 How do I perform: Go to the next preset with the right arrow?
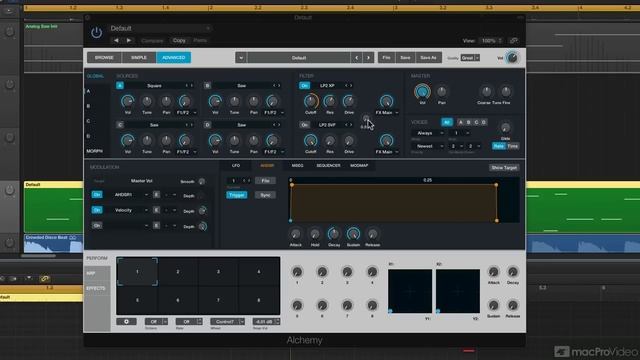tap(129, 40)
